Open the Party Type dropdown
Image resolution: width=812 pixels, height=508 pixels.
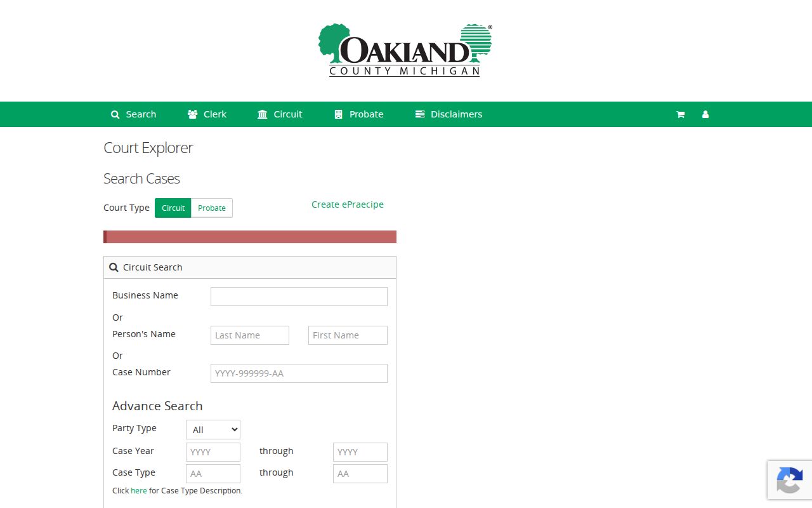click(213, 430)
